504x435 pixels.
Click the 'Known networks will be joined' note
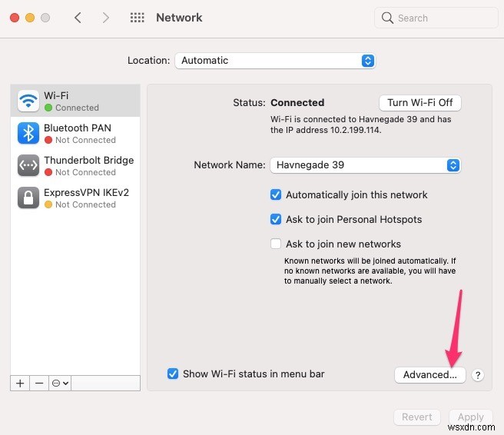point(370,271)
